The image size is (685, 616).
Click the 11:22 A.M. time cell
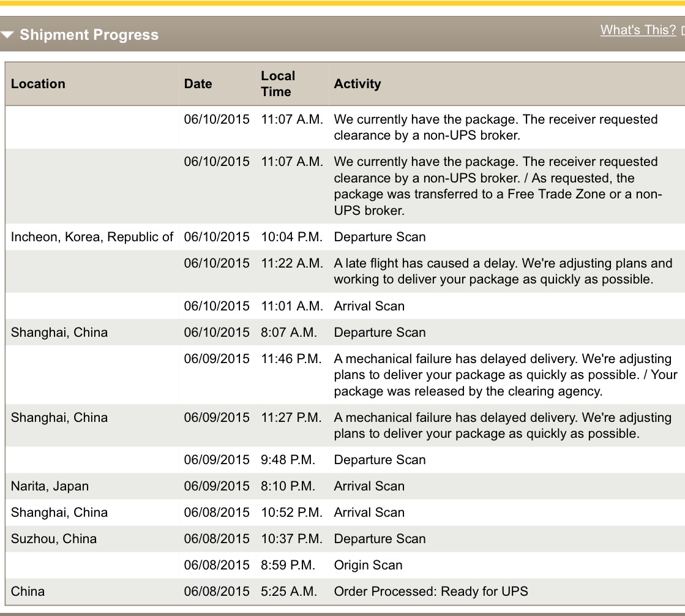pyautogui.click(x=292, y=263)
